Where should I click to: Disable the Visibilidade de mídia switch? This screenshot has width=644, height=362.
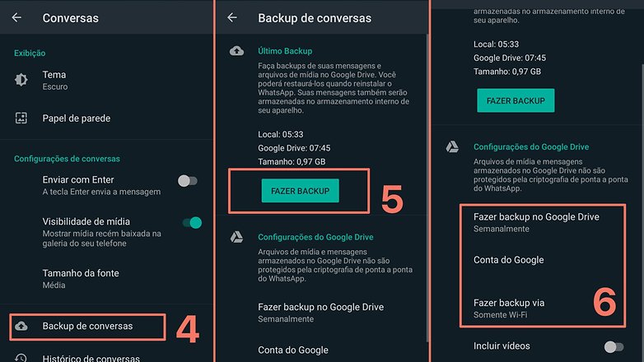pos(192,222)
